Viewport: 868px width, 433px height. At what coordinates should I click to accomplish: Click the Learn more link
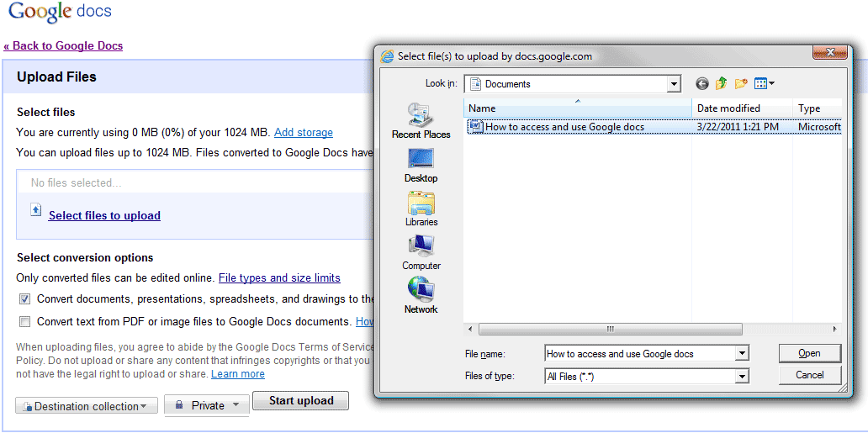pos(238,374)
